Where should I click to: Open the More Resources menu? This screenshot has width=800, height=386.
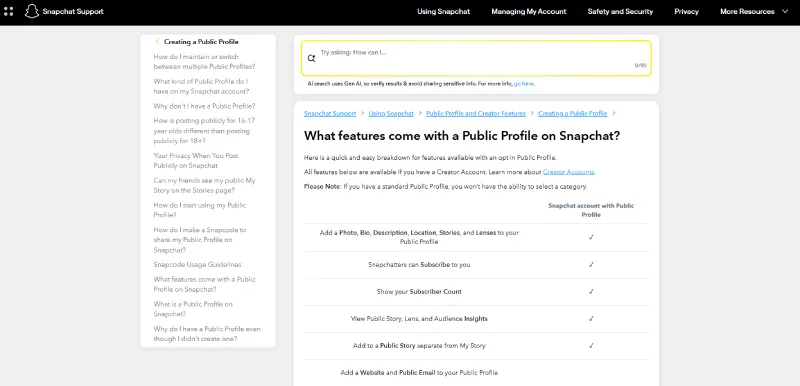747,11
